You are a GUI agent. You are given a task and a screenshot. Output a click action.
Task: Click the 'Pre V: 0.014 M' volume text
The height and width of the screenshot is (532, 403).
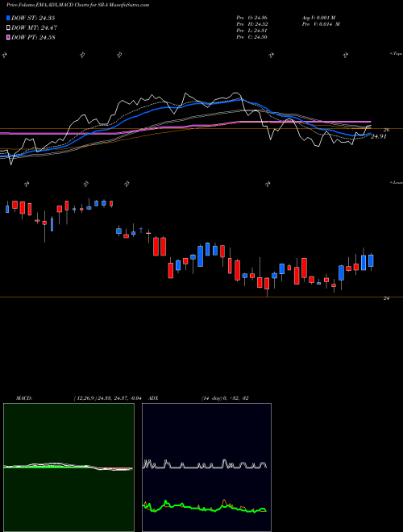pyautogui.click(x=321, y=24)
